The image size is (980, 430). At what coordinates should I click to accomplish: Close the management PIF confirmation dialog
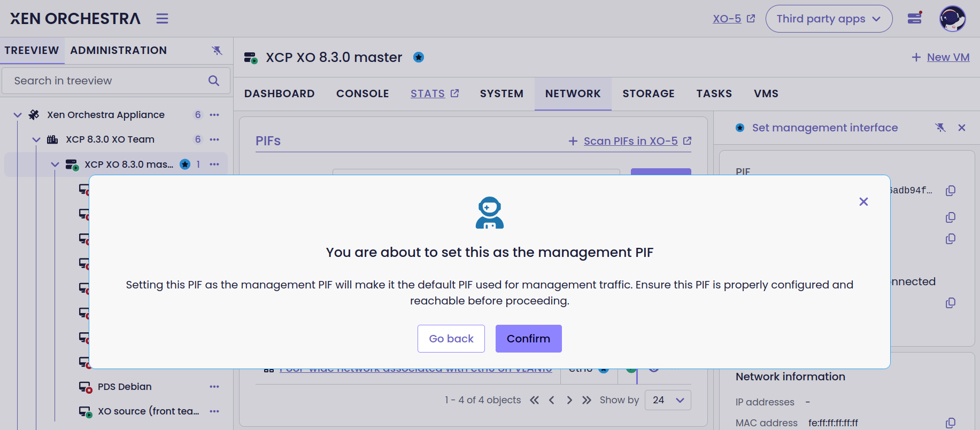click(x=863, y=201)
